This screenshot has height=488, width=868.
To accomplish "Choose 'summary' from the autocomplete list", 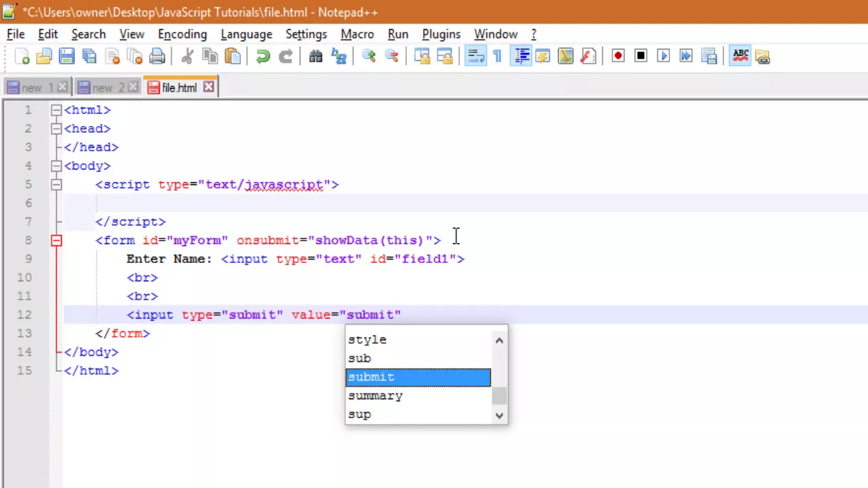I will (418, 396).
